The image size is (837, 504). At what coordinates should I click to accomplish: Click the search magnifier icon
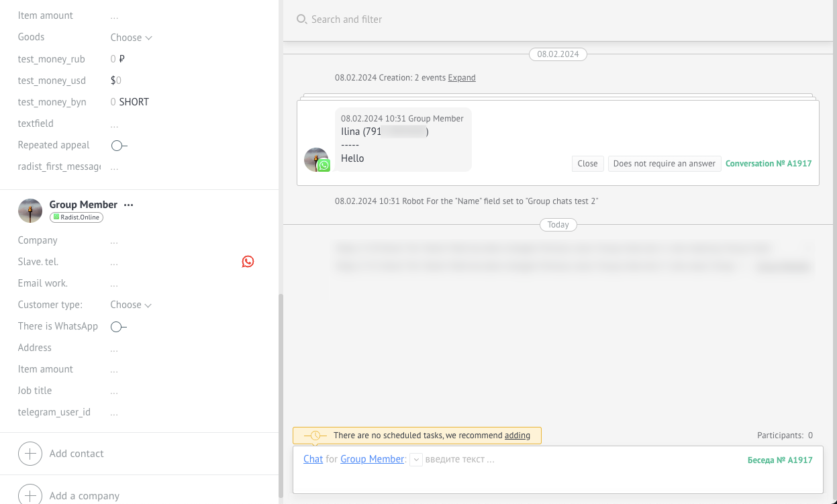(x=301, y=19)
